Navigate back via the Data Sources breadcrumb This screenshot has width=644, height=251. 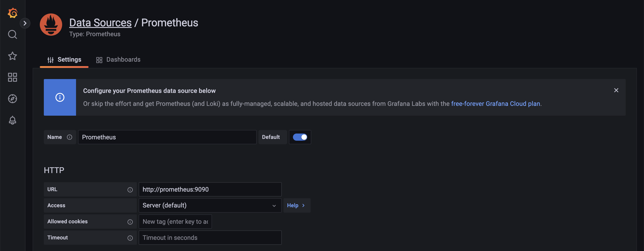(x=100, y=23)
